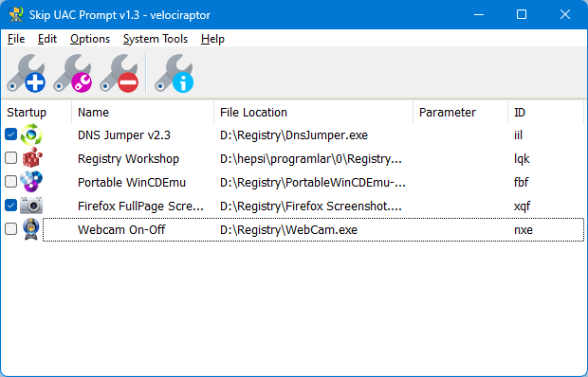Click the ID value iil
588x377 pixels.
tap(518, 135)
